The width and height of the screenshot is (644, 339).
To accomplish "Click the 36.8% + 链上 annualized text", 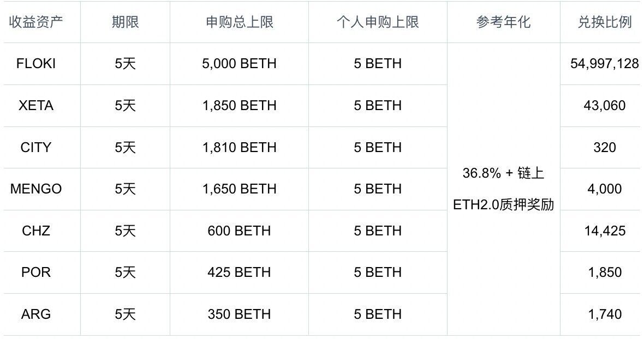I will tap(503, 173).
